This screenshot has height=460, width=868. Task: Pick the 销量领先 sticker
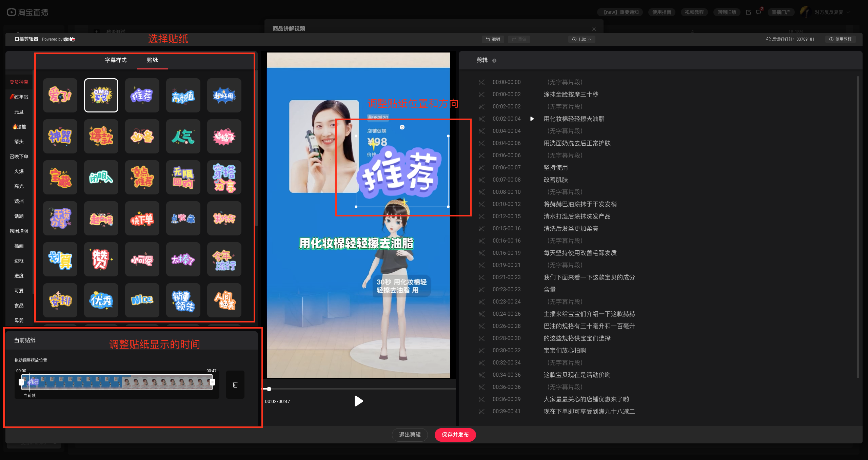[x=183, y=300]
